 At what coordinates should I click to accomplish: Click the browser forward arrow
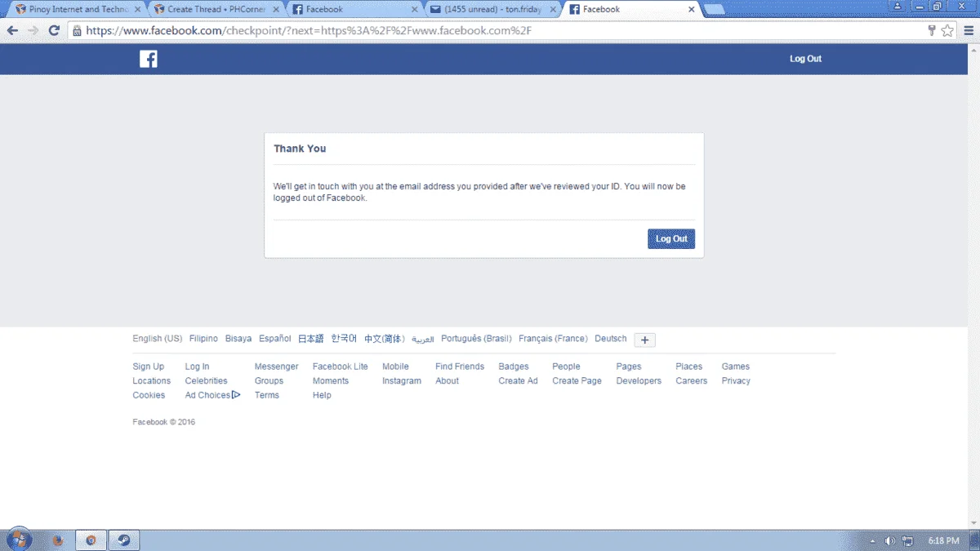pos(33,30)
